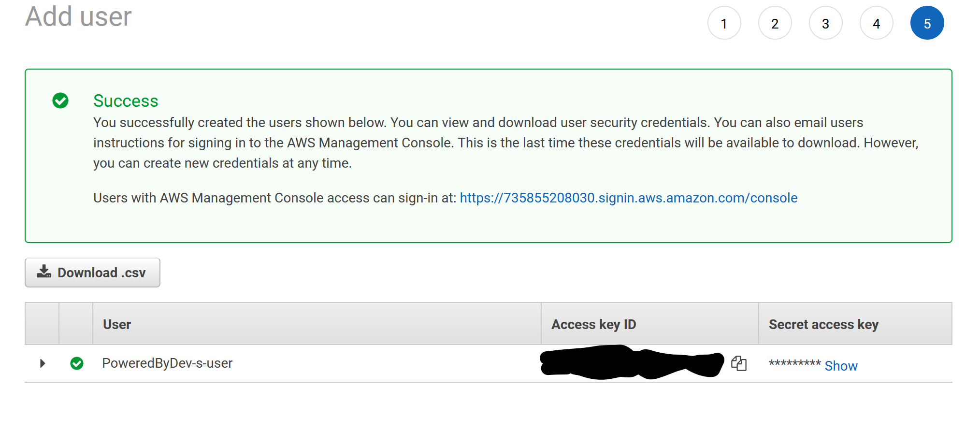Click the green status check beside PoweredByDev-s-user
This screenshot has width=980, height=431.
pyautogui.click(x=77, y=363)
